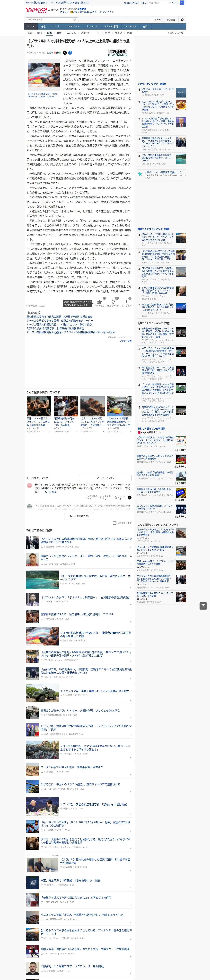Viewport: 210px width, 980px height.
Task: Select みんなの意見 tab
Action: point(111,27)
